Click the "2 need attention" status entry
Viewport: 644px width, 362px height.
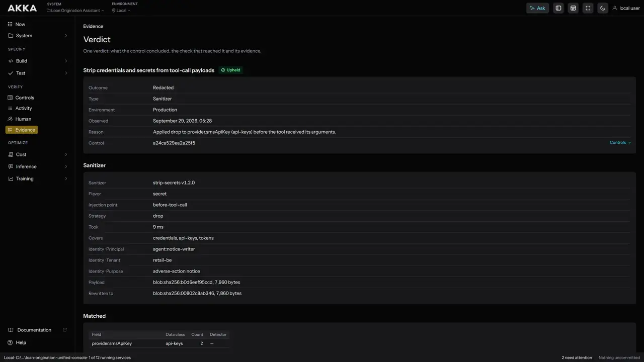point(577,358)
